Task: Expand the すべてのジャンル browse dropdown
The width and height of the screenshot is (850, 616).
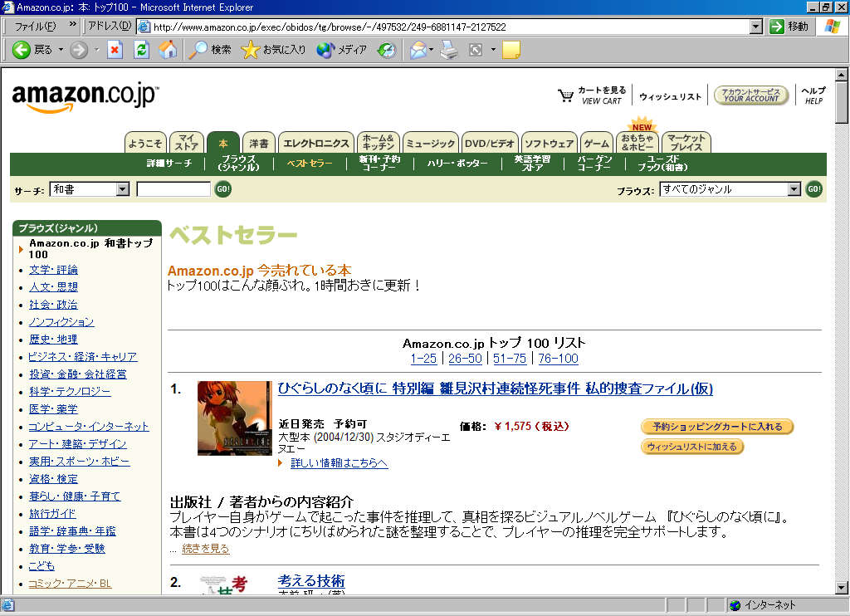Action: (794, 189)
